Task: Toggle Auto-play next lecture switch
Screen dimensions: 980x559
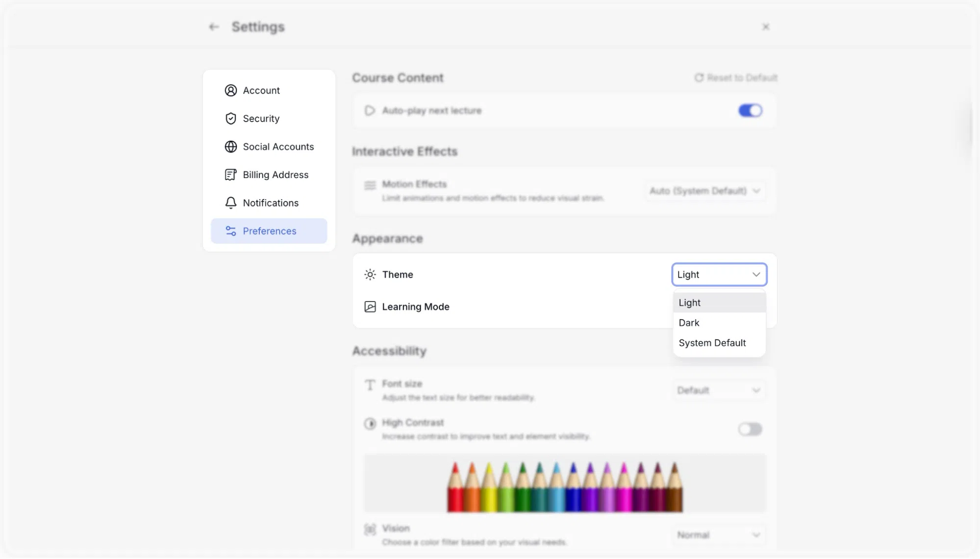Action: [x=750, y=111]
